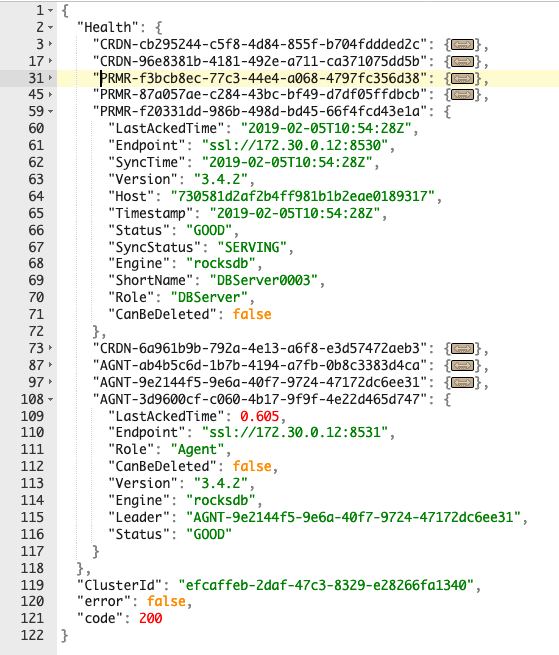Viewport: 559px width, 655px height.
Task: Click the "Health" key
Action: [x=108, y=28]
